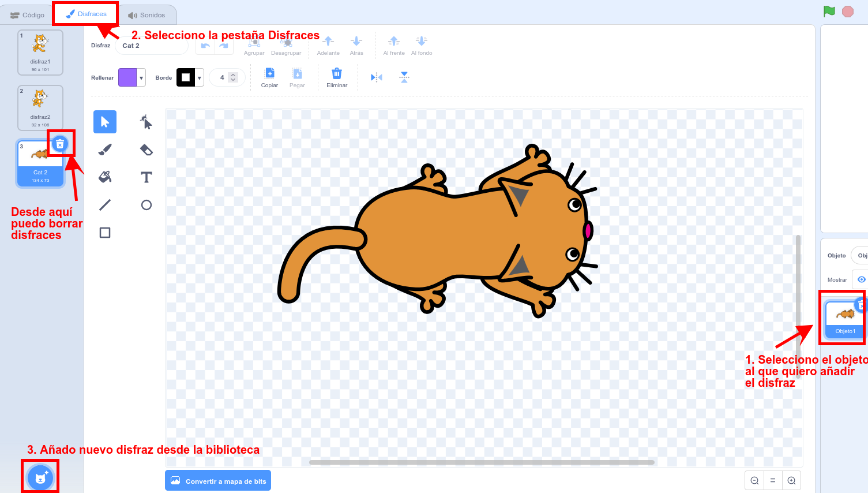868x493 pixels.
Task: Flip the costume vertically
Action: 404,77
